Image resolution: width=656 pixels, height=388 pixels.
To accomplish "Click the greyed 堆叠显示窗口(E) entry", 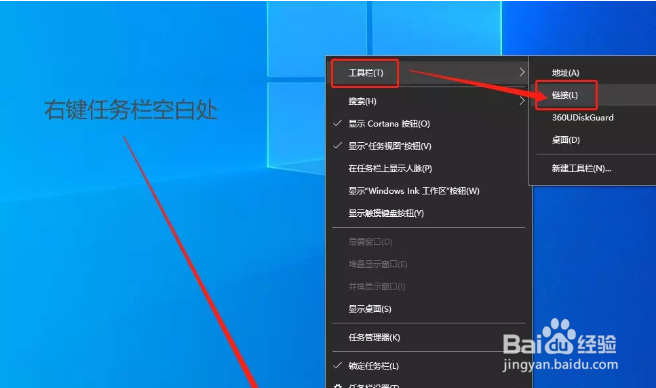I will 428,264.
